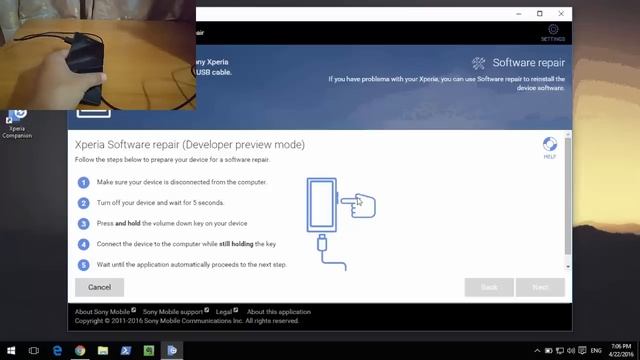Launch Google Chrome from taskbar

(80, 351)
